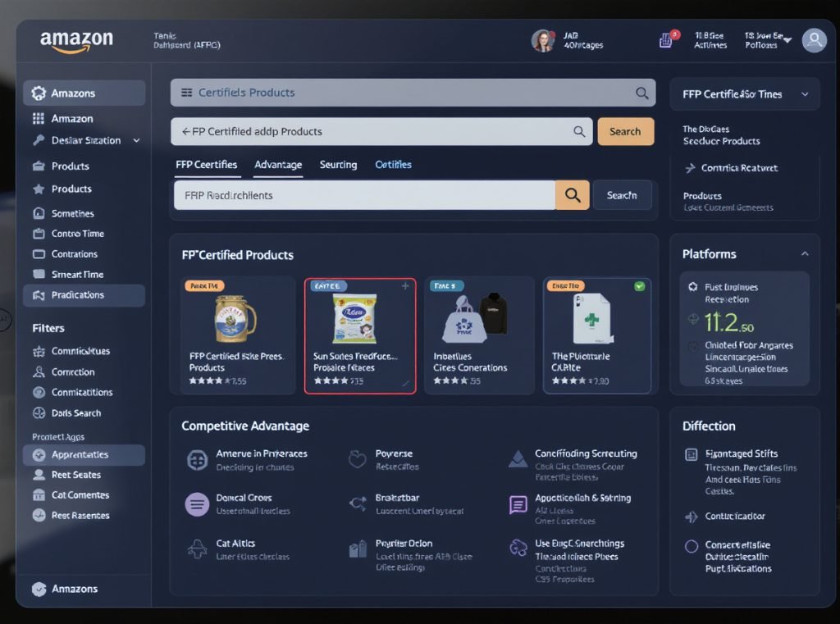Select the Conserveilsilse radio circle
840x624 pixels.
pos(691,546)
